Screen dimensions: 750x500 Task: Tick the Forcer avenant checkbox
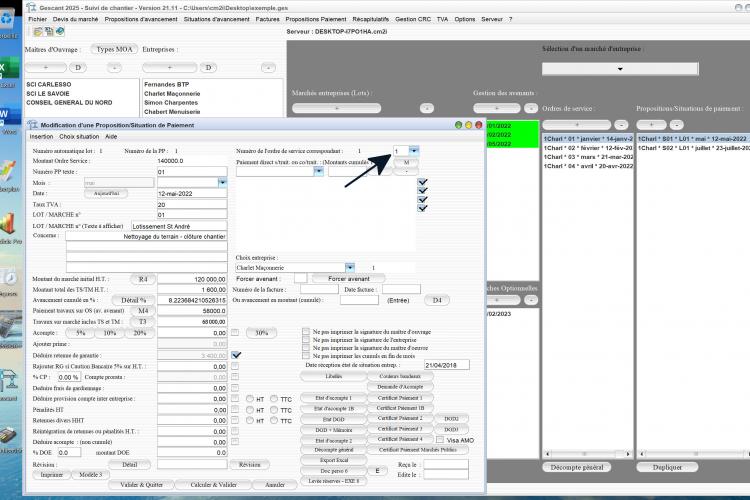(300, 278)
